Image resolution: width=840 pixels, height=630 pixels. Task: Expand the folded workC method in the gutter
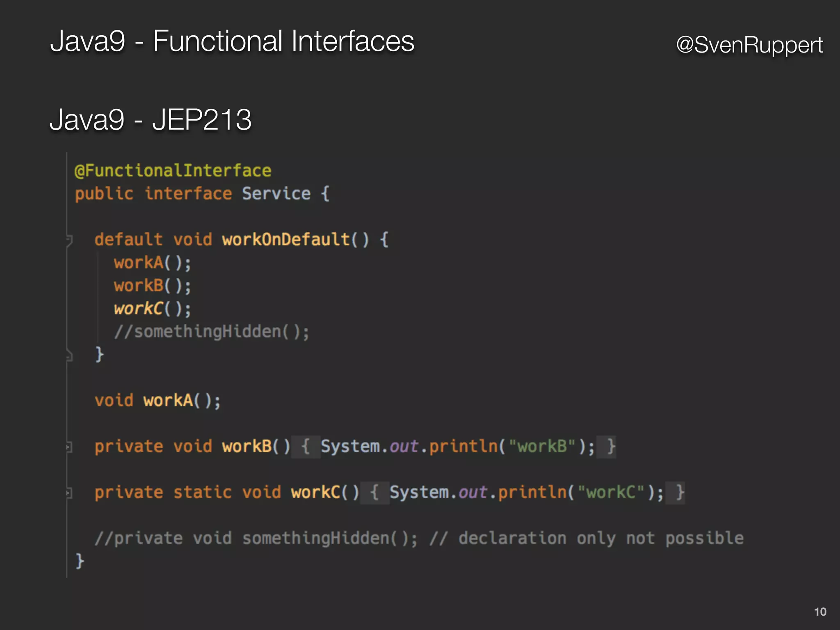coord(69,493)
